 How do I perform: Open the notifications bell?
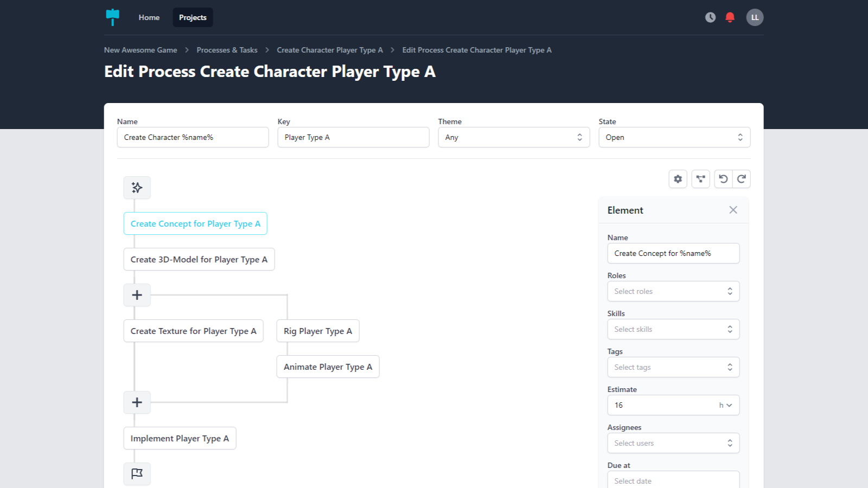pyautogui.click(x=730, y=17)
